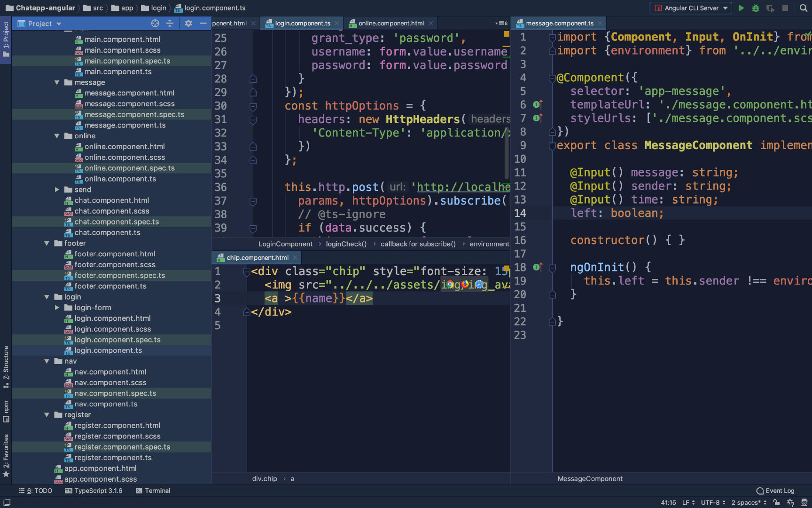
Task: Open in Firefox browser icon in chip editor
Action: (x=465, y=284)
